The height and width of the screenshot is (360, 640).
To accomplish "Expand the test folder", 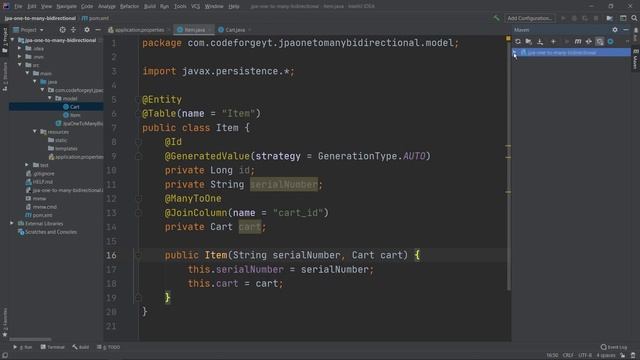I will [x=27, y=165].
